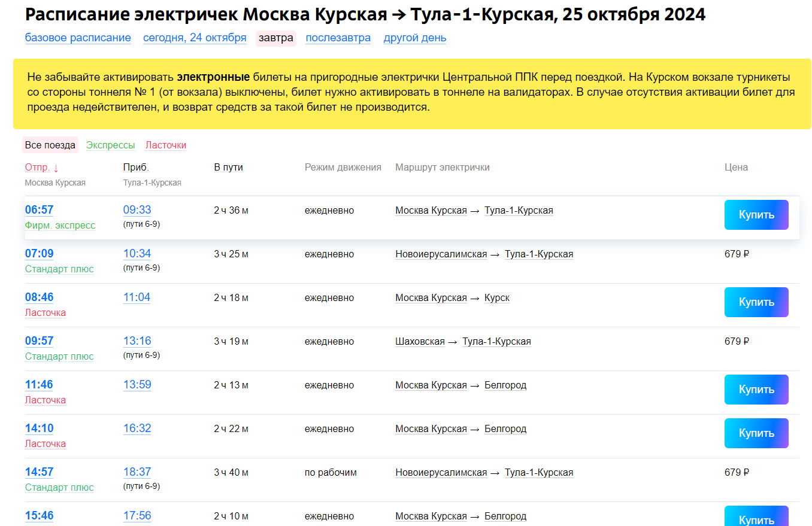Open Тула-1-Курская destination in 09:57 row
Screen dimensions: 812x526
pos(496,342)
